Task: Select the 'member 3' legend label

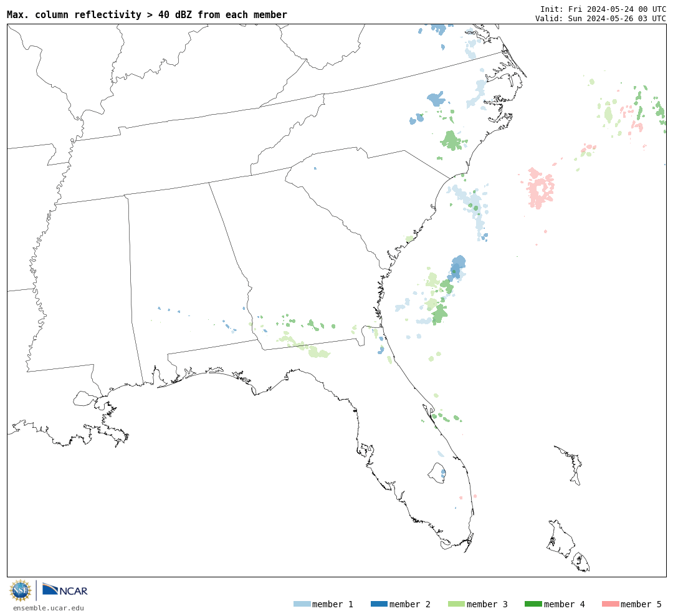Action: (x=487, y=604)
